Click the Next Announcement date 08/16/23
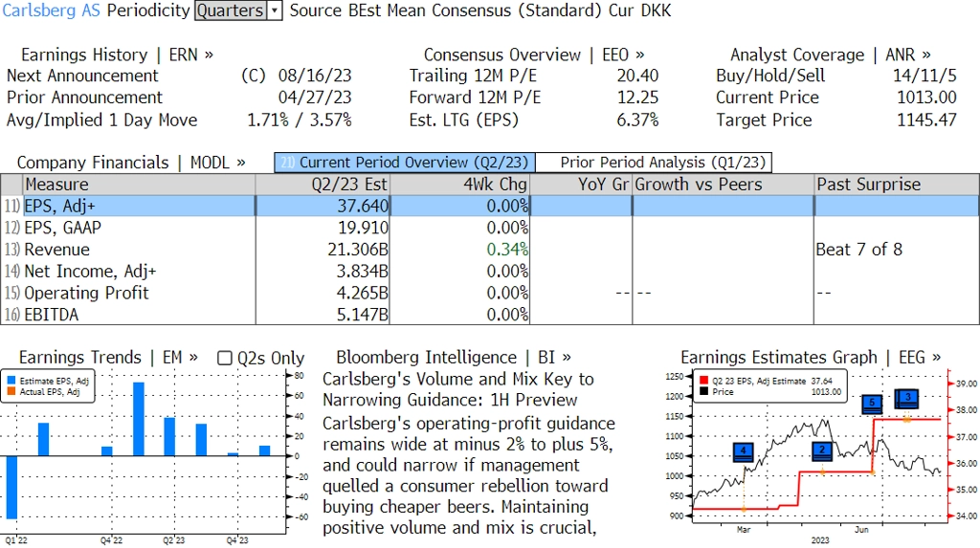 coord(314,76)
